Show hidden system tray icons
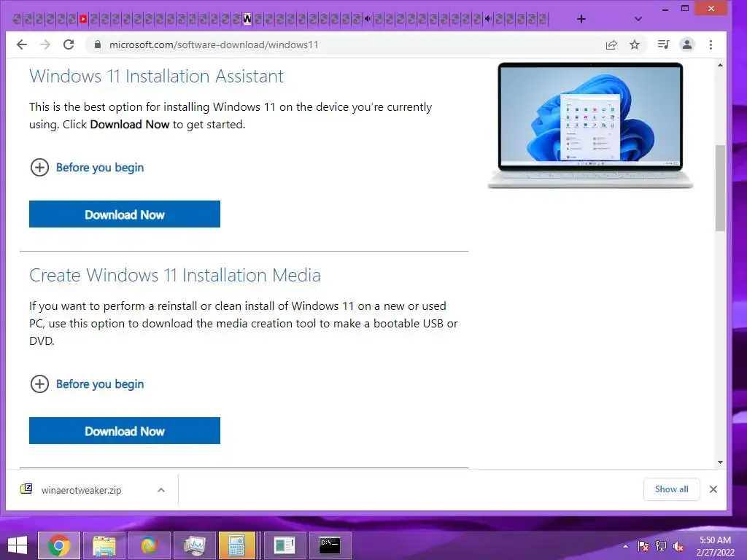 (625, 546)
